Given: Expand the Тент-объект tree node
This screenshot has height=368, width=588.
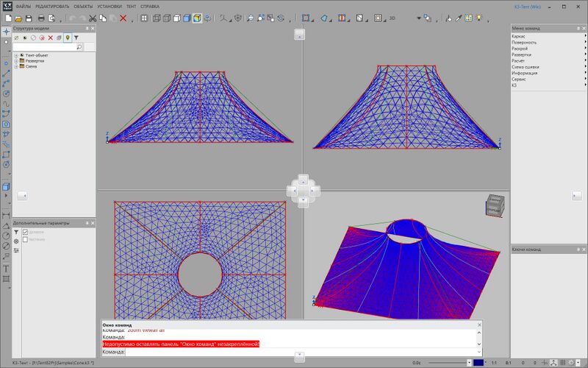Looking at the screenshot, I should (x=16, y=55).
